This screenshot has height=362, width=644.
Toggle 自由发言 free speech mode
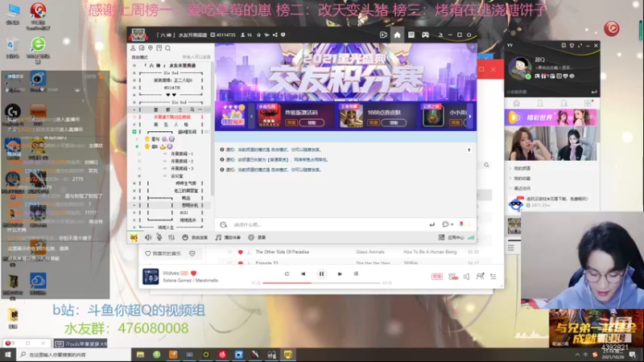tap(195, 237)
